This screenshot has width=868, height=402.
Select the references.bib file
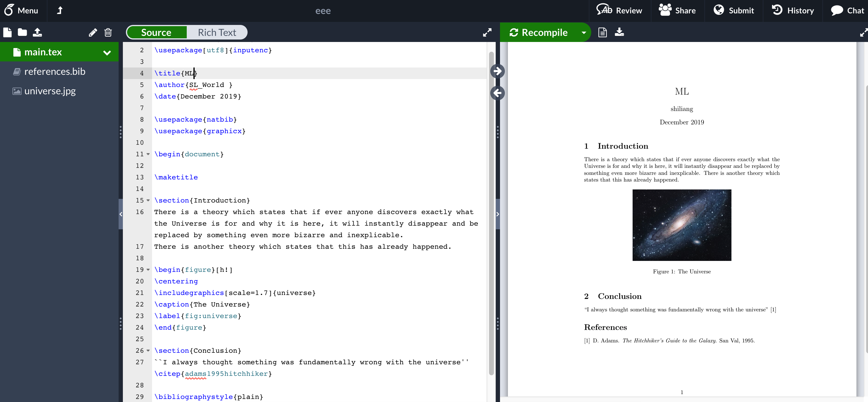(55, 71)
